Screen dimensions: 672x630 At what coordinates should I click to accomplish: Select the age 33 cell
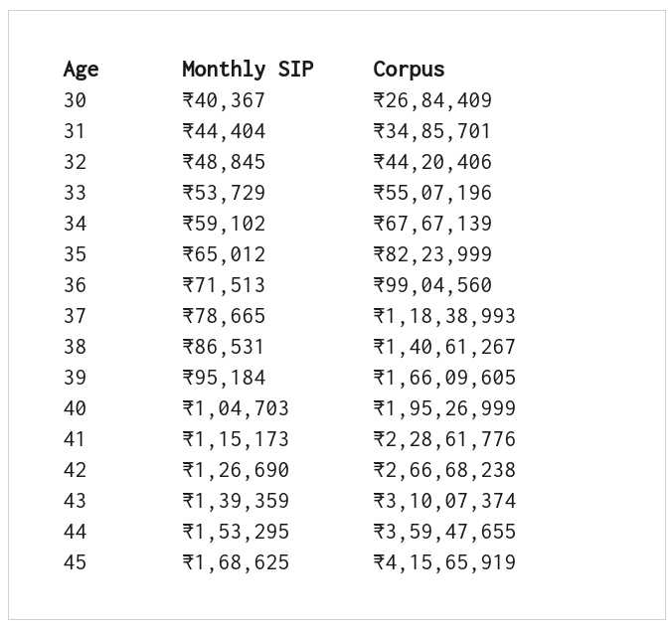[75, 193]
